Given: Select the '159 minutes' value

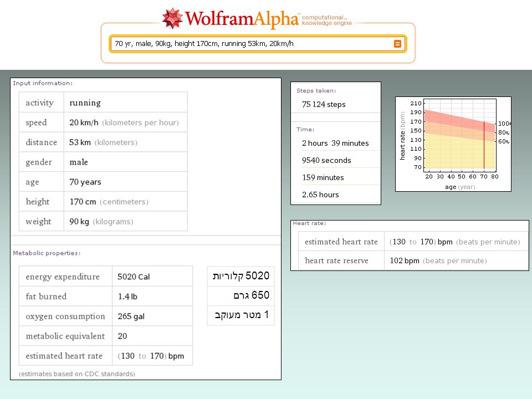Looking at the screenshot, I should tap(323, 177).
